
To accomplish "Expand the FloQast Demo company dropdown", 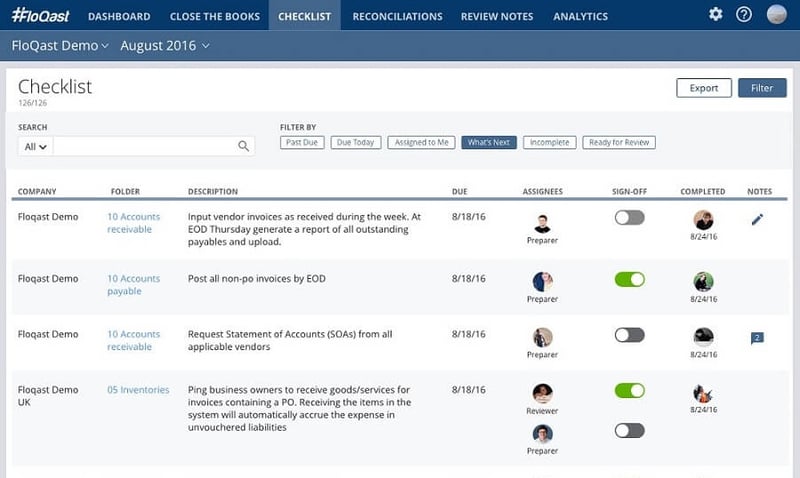I will pos(61,46).
